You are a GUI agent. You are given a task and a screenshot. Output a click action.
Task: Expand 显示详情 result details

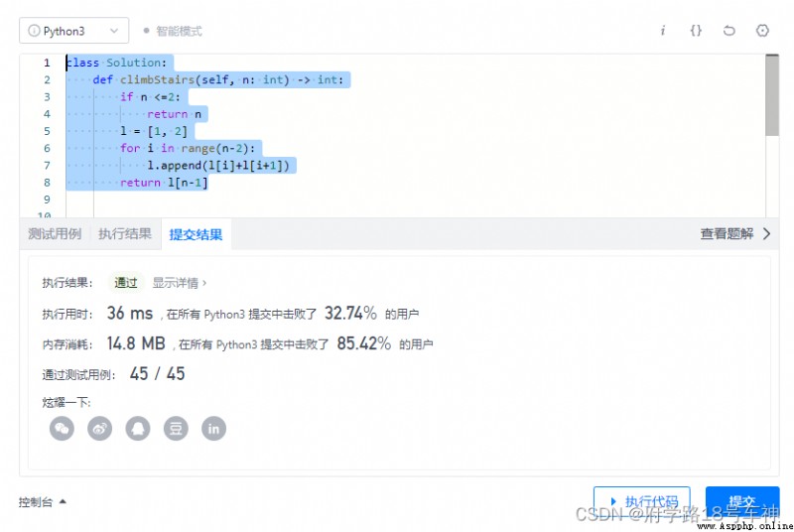pos(180,283)
